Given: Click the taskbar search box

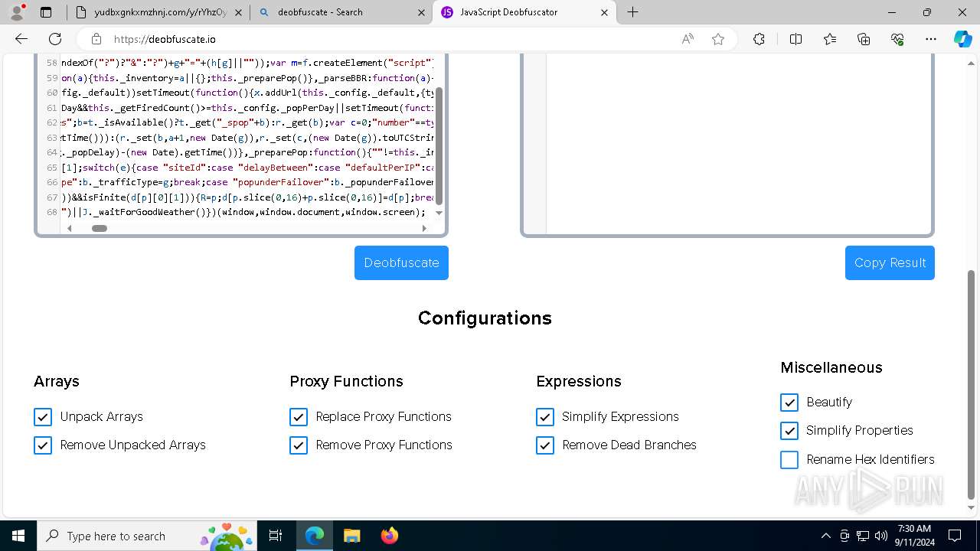Looking at the screenshot, I should [x=147, y=536].
